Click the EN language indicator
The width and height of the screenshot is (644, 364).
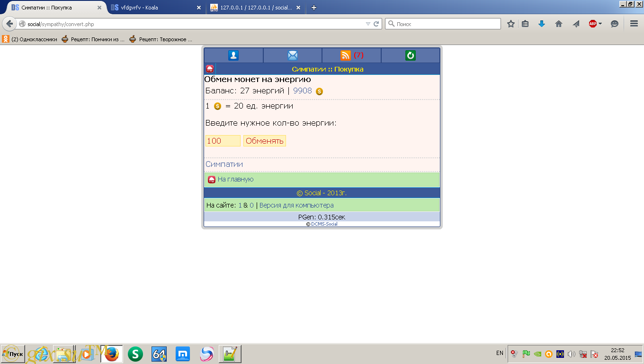click(500, 353)
